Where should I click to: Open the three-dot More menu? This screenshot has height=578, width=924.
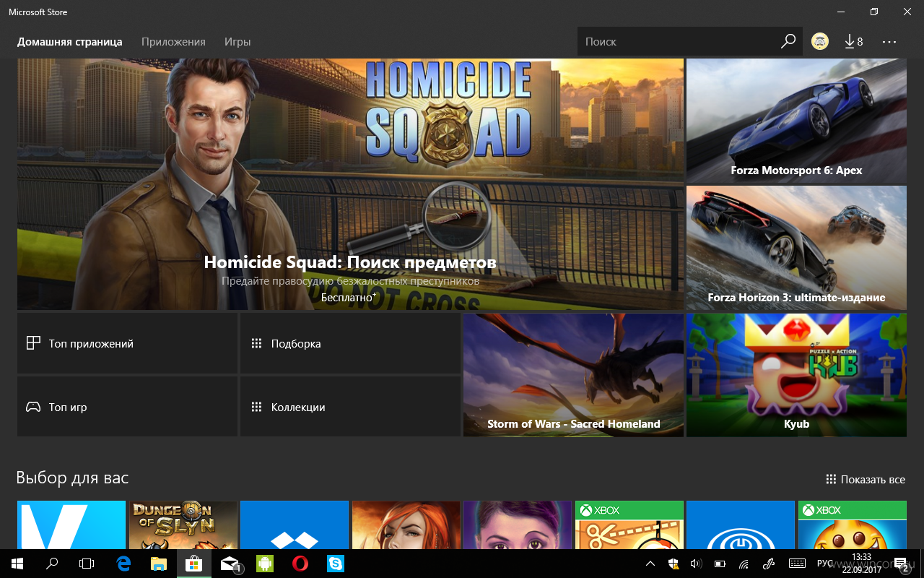pyautogui.click(x=889, y=42)
